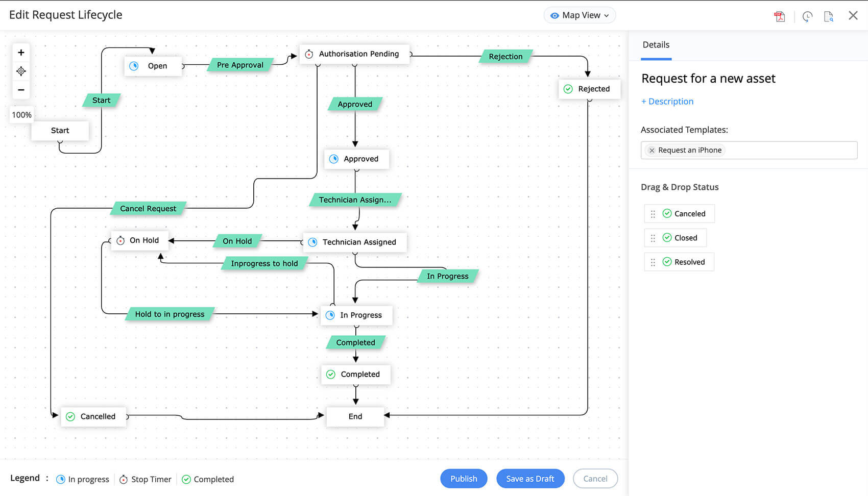
Task: Click the completed check icon on Rejected node
Action: pyautogui.click(x=569, y=89)
